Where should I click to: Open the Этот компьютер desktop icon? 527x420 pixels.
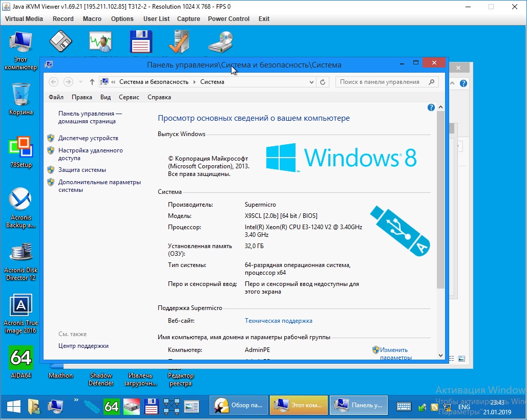pyautogui.click(x=21, y=50)
